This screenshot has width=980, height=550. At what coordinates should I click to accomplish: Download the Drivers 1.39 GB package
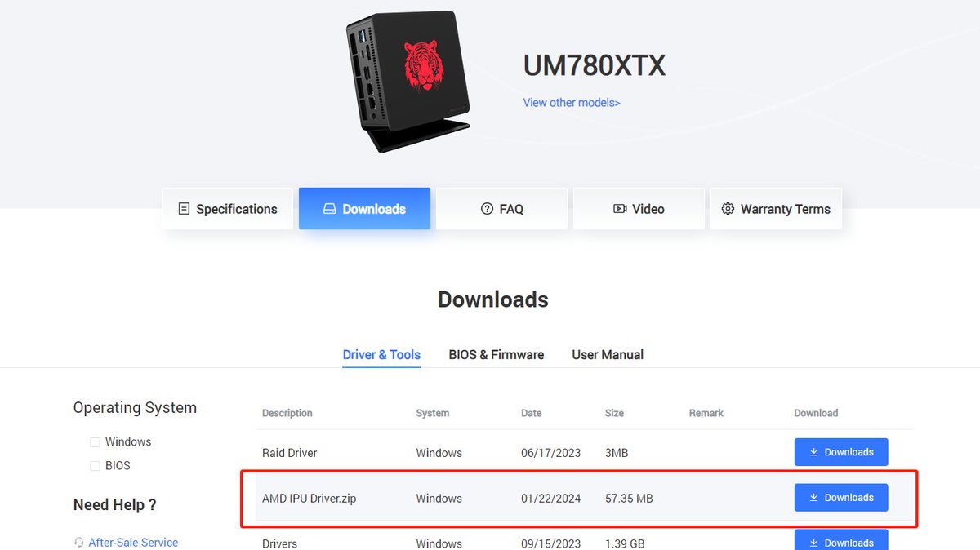coord(841,540)
